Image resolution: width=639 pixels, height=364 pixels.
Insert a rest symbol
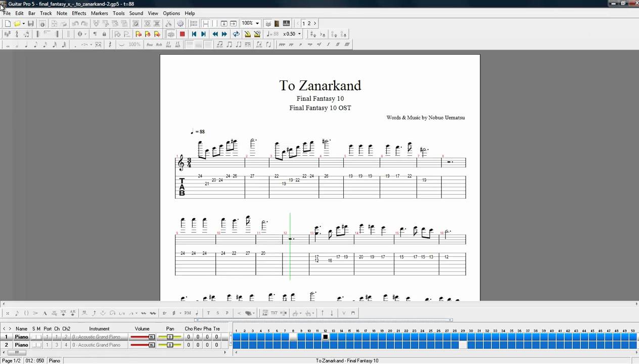(110, 44)
